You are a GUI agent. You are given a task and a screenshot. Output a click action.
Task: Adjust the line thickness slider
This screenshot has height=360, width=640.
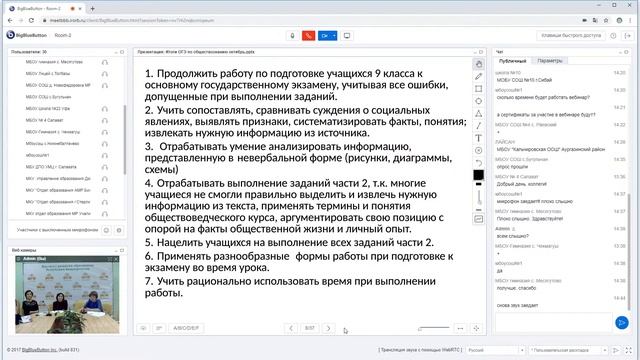[479, 197]
